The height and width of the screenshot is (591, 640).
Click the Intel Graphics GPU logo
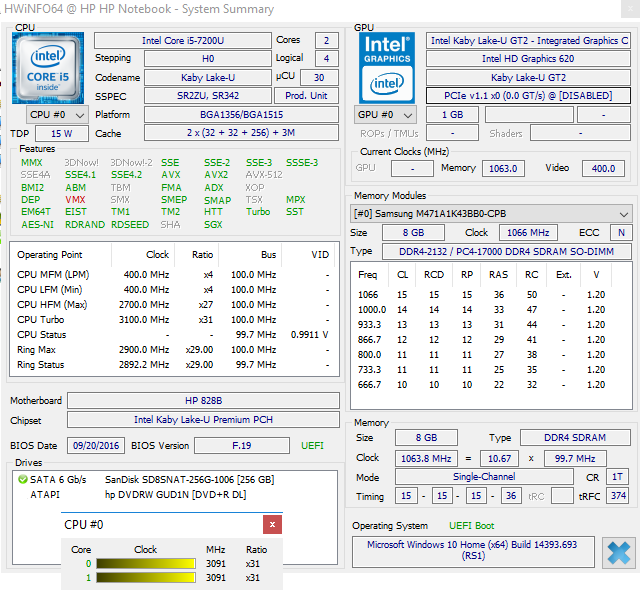tap(387, 68)
